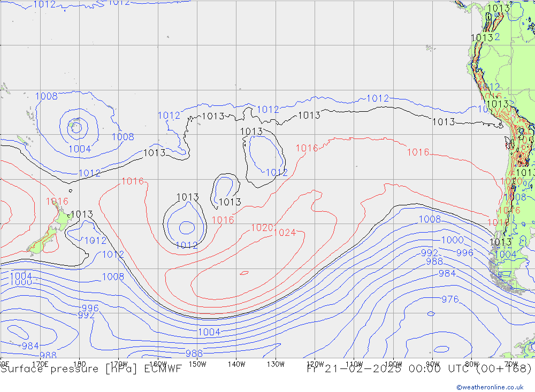Click the 1012 label below the 1013 oval
Image resolution: width=535 pixels, height=392 pixels.
(x=187, y=245)
